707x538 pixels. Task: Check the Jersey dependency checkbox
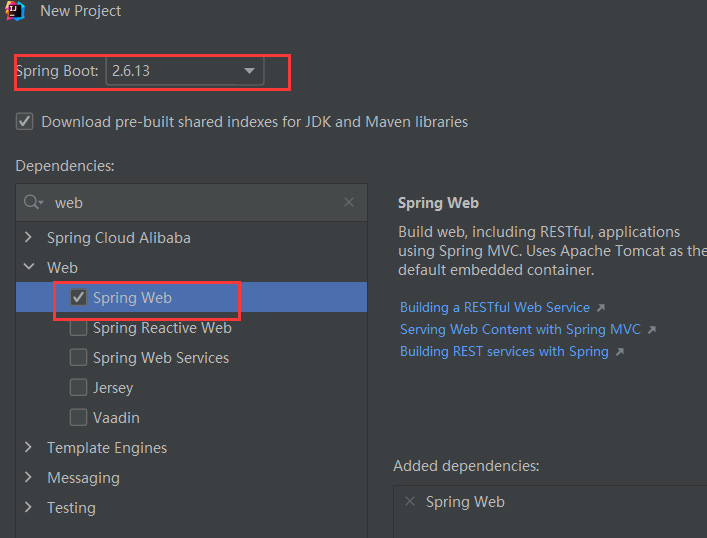78,387
